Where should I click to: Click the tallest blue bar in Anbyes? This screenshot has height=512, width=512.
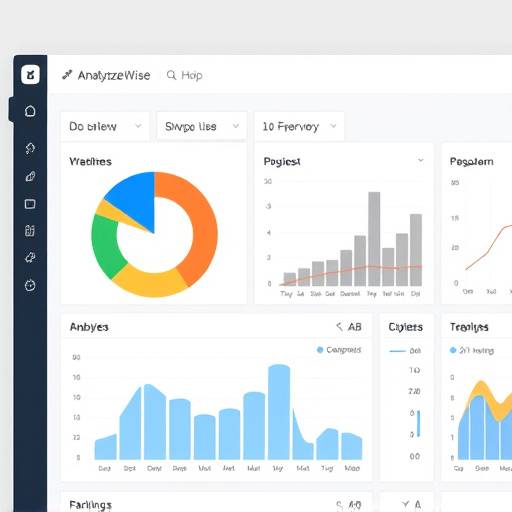click(279, 412)
